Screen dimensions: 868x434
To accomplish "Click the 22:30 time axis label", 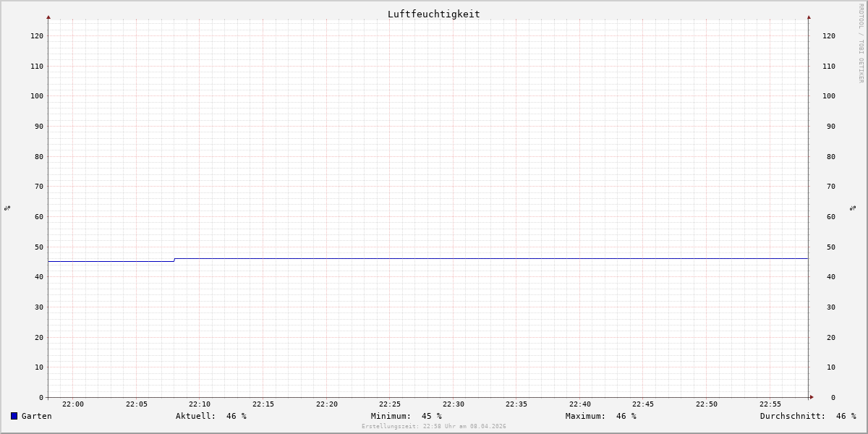I will pos(454,404).
